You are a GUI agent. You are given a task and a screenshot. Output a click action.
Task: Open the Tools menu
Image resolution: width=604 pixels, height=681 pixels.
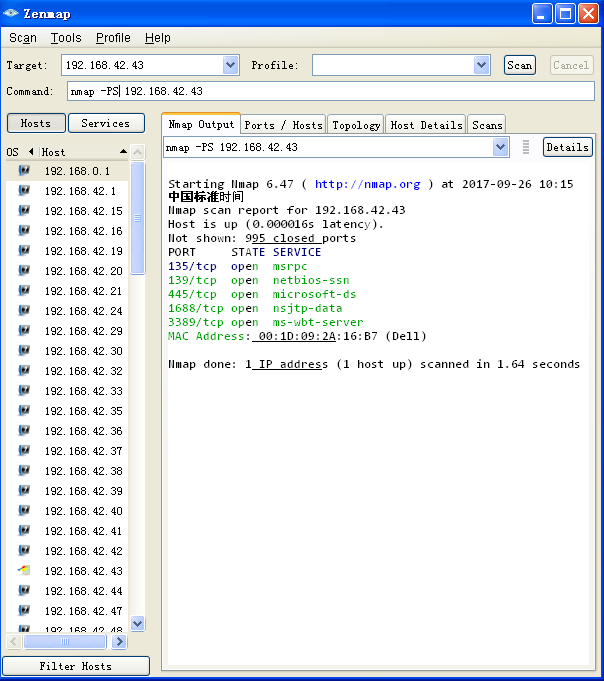(x=66, y=38)
